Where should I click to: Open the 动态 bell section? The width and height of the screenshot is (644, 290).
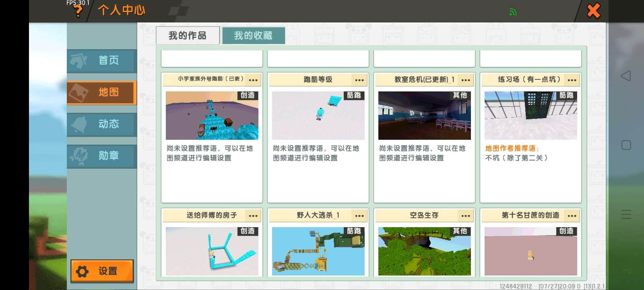click(102, 124)
